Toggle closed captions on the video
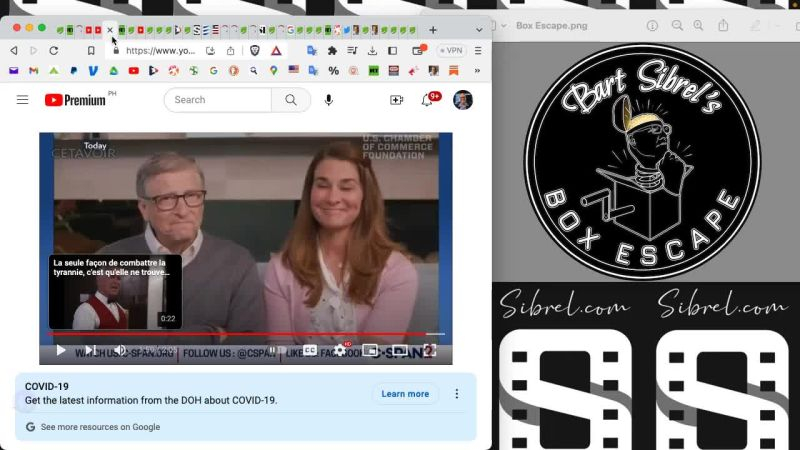This screenshot has height=450, width=800. [x=310, y=350]
